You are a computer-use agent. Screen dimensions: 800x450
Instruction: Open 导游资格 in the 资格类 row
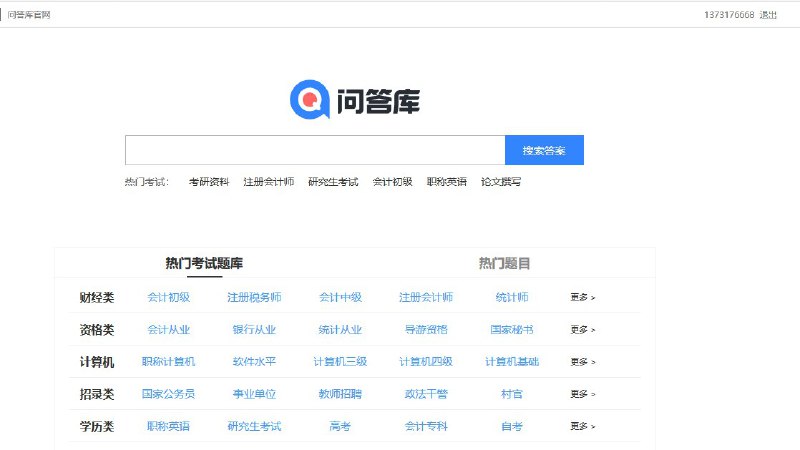[x=426, y=330]
